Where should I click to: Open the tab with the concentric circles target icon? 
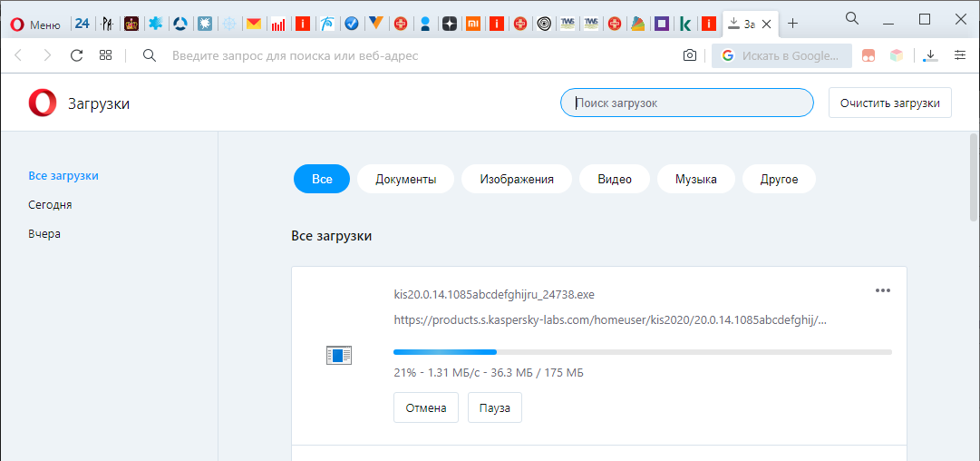544,25
